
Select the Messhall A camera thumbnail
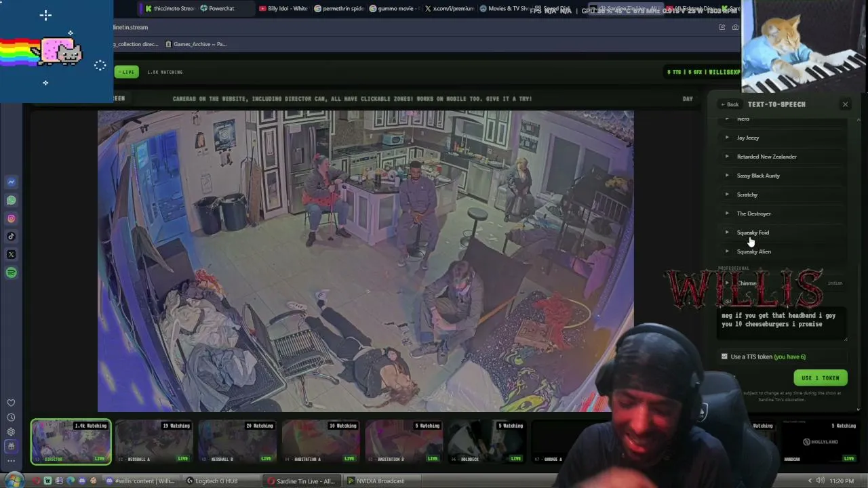click(154, 442)
